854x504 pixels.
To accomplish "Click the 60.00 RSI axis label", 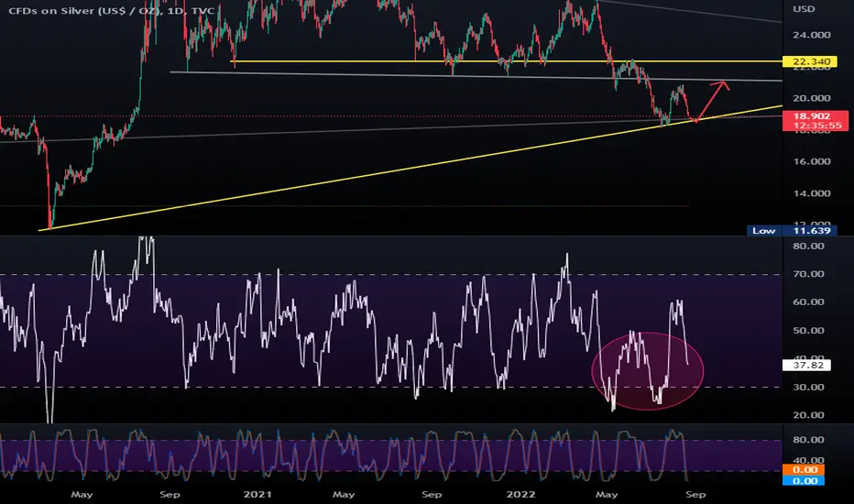I will click(808, 301).
